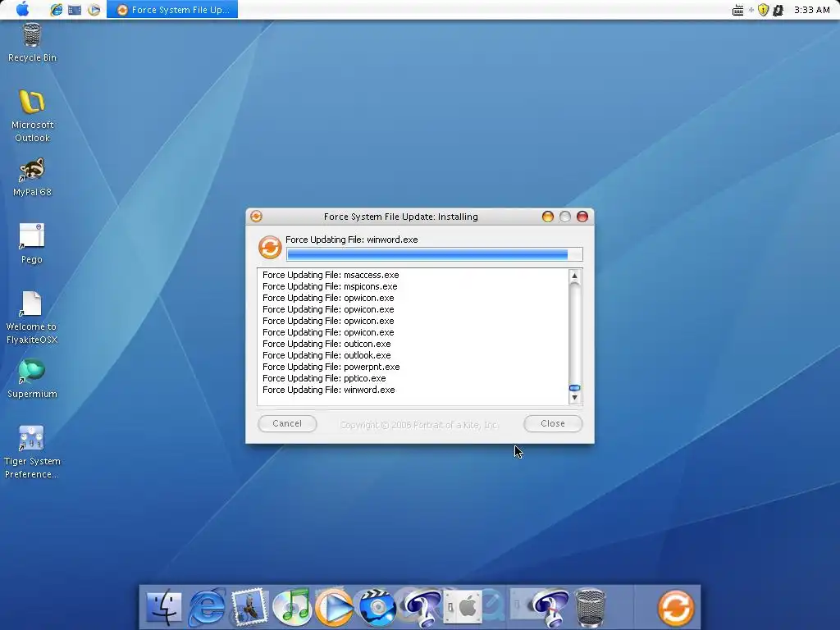
Task: Click the 3:33 AM clock
Action: tap(811, 10)
